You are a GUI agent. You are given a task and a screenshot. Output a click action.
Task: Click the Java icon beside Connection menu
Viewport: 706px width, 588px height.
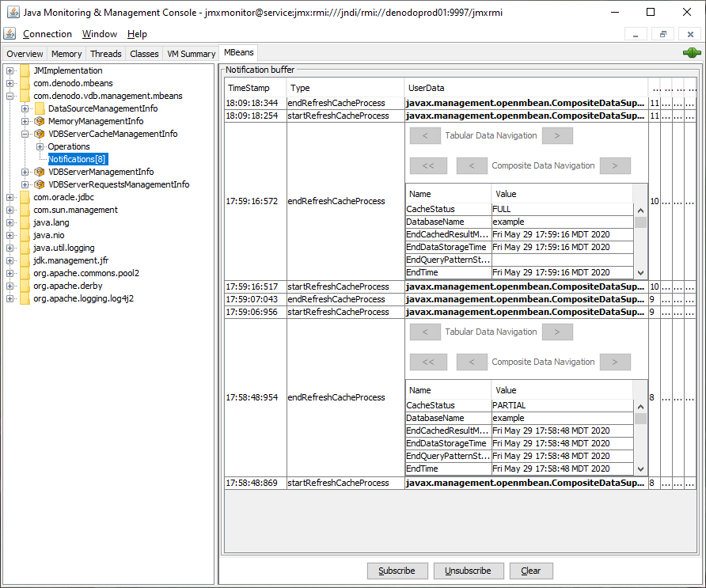(9, 33)
